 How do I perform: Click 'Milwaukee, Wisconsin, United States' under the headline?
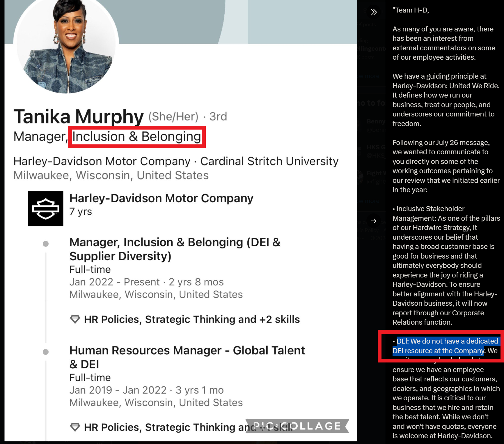(111, 175)
